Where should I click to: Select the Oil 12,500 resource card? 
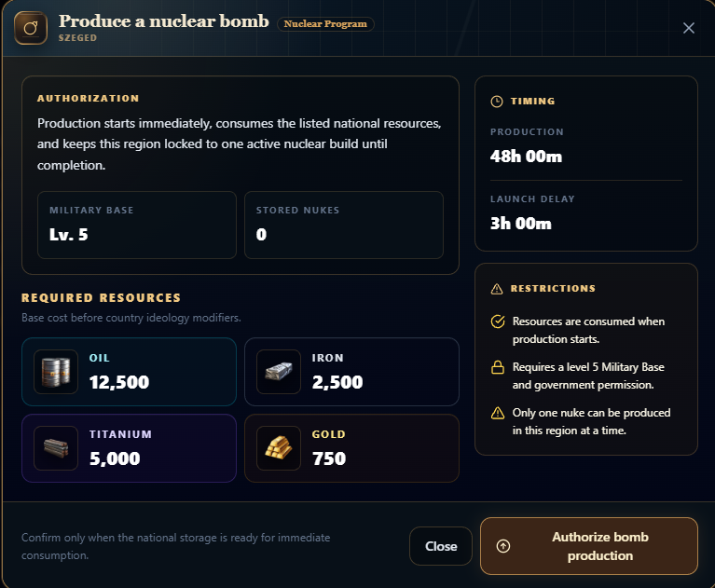tap(129, 372)
